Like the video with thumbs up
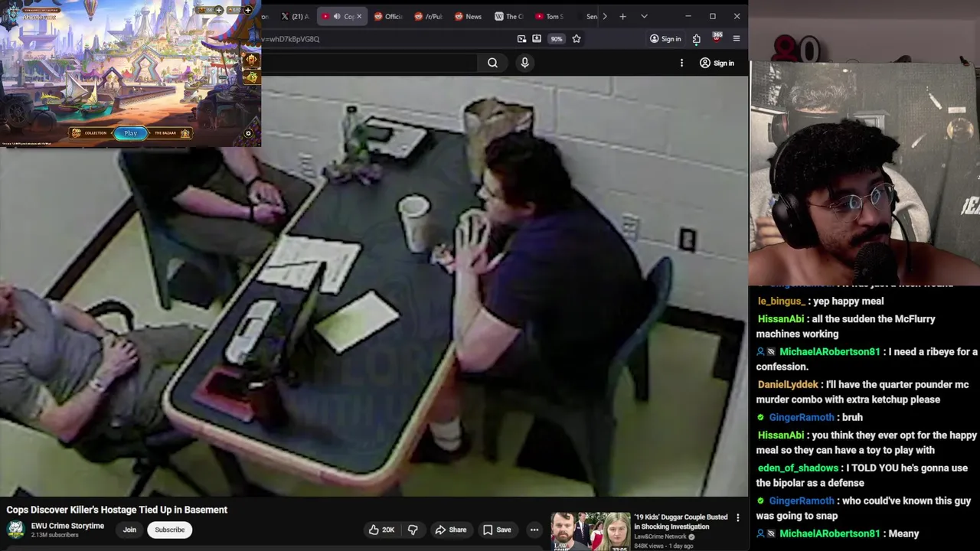980x551 pixels. (x=381, y=530)
